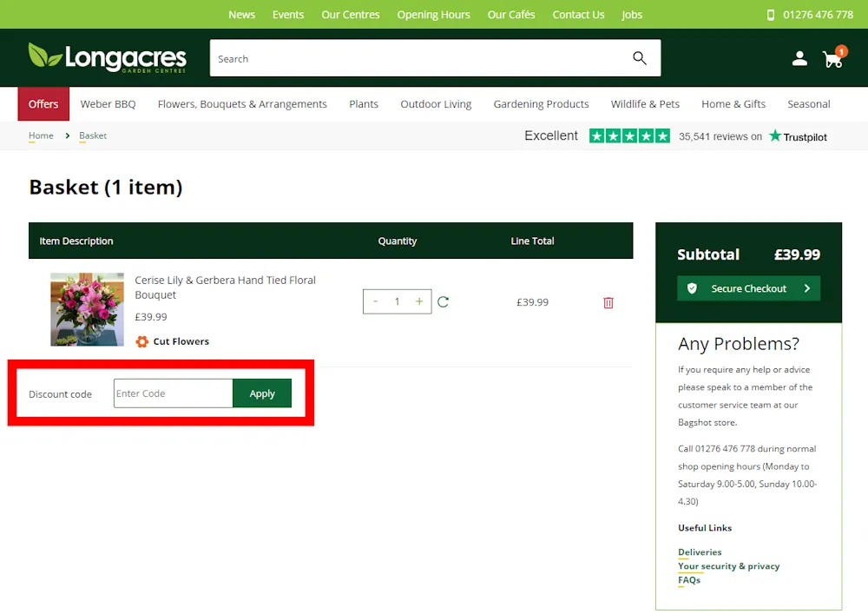Viewport: 868px width, 614px height.
Task: Open Your security & privacy link
Action: coord(728,566)
